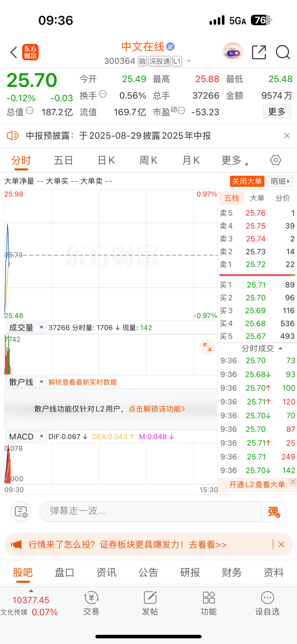Tap the 深股通 badge

[159, 61]
